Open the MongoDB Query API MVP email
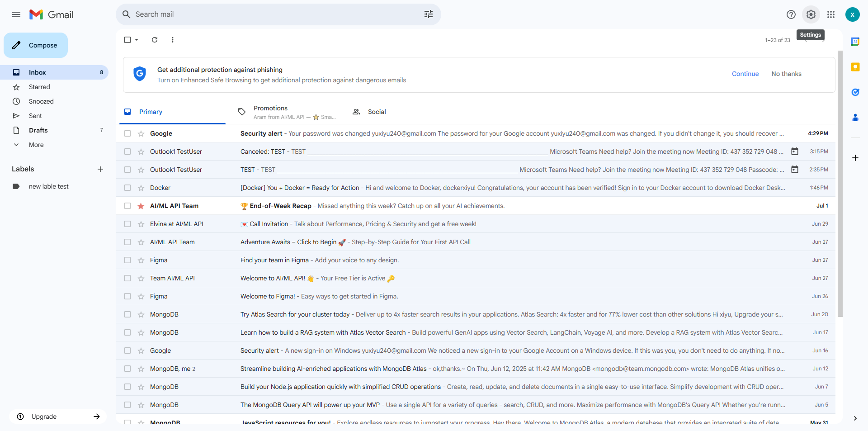The image size is (868, 431). (x=476, y=405)
